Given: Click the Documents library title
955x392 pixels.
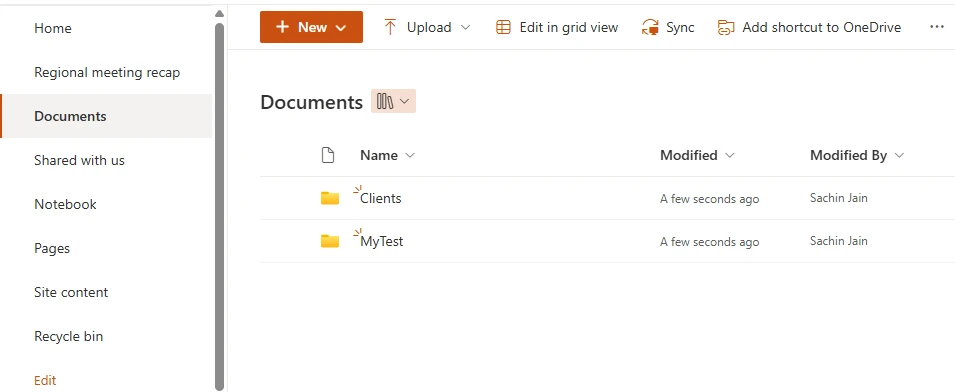Looking at the screenshot, I should [x=311, y=102].
